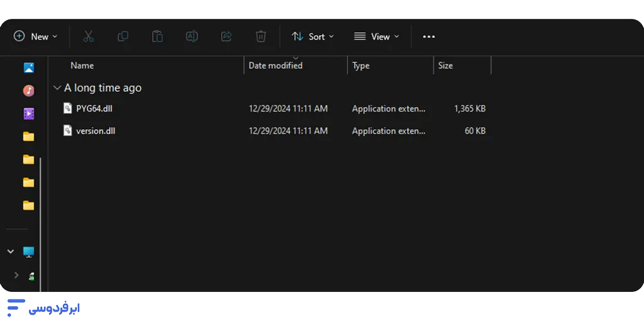Click the Cut scissors icon in toolbar
Image resolution: width=644 pixels, height=324 pixels.
[88, 36]
